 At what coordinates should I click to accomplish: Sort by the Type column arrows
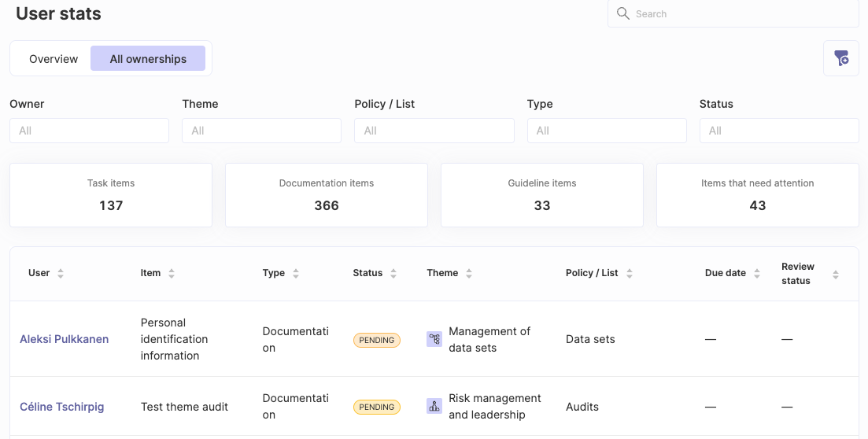click(x=296, y=274)
